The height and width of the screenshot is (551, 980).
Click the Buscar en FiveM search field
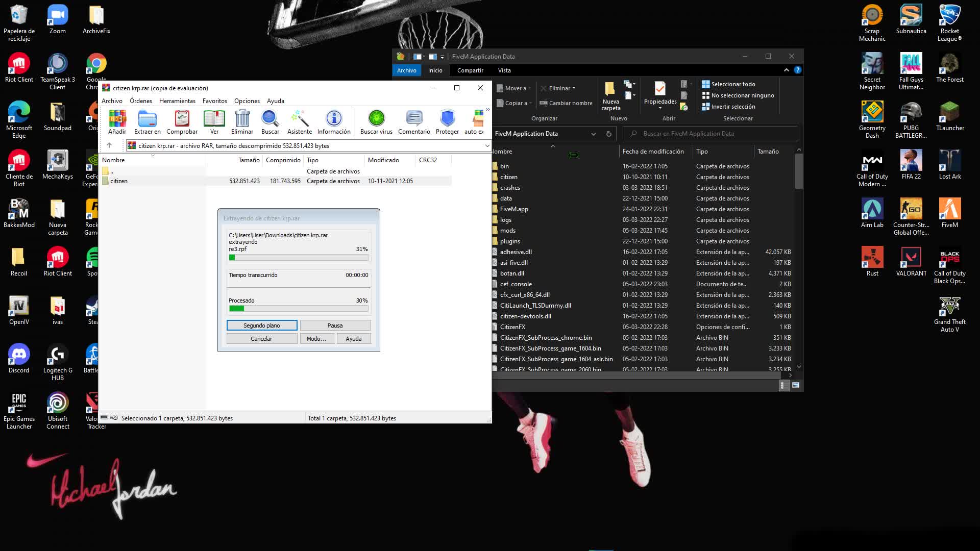(709, 133)
